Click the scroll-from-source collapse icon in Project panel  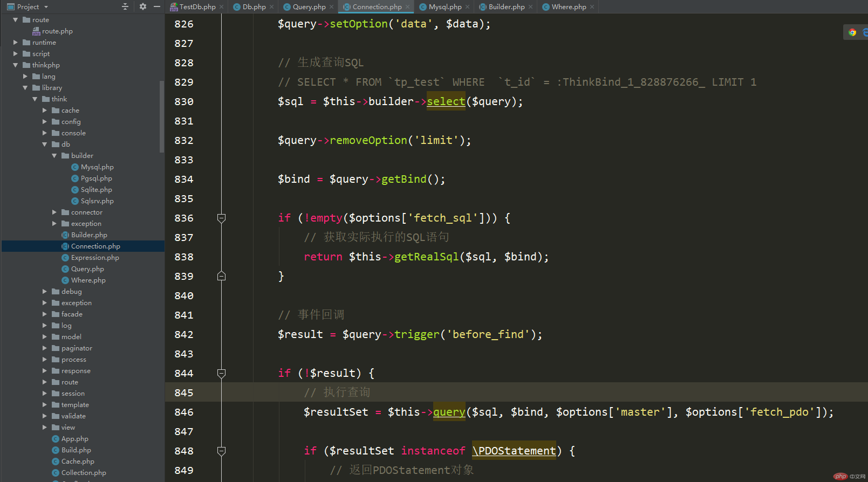125,6
